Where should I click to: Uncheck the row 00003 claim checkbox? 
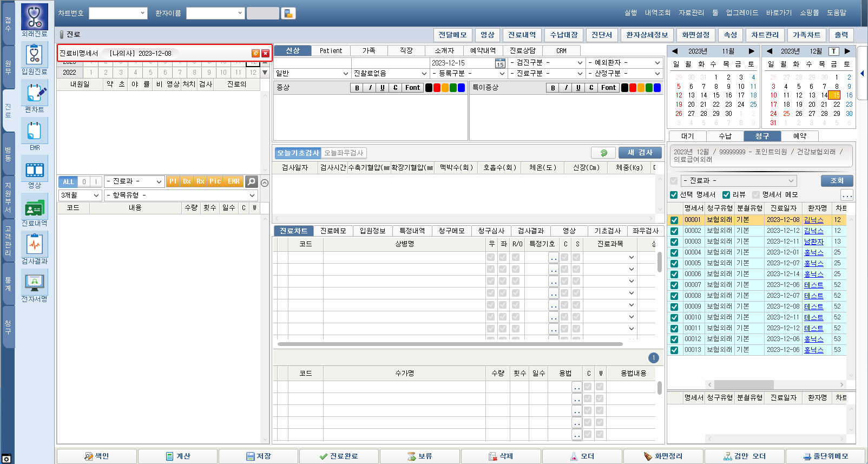coord(674,241)
